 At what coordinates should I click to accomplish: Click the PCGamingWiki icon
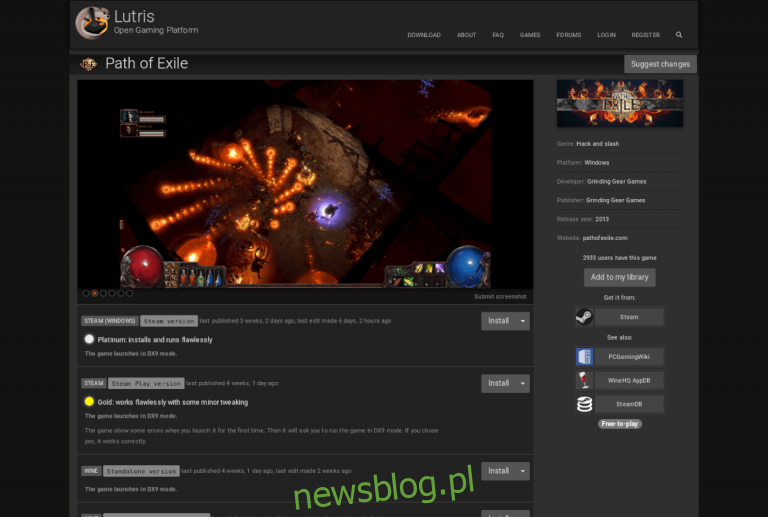[584, 357]
